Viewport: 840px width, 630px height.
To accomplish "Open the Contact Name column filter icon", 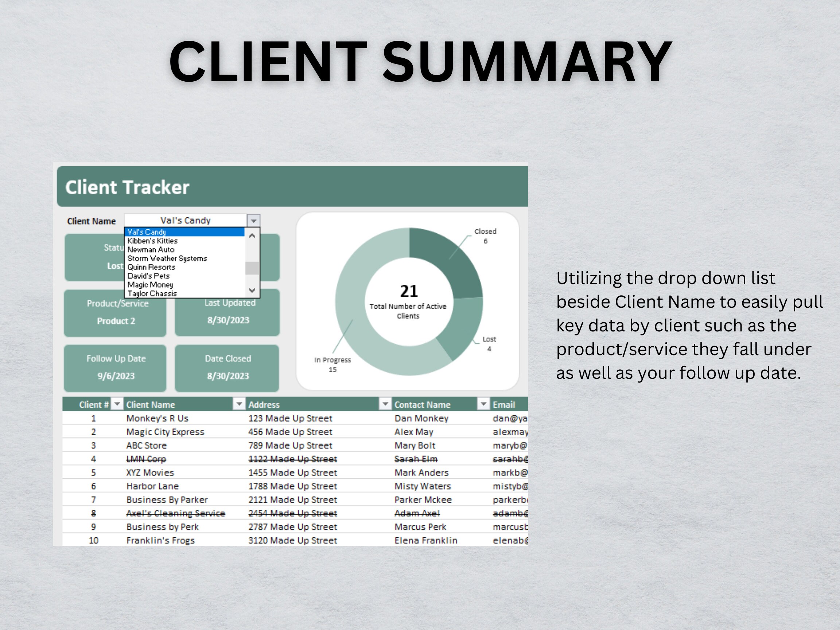I will (483, 404).
